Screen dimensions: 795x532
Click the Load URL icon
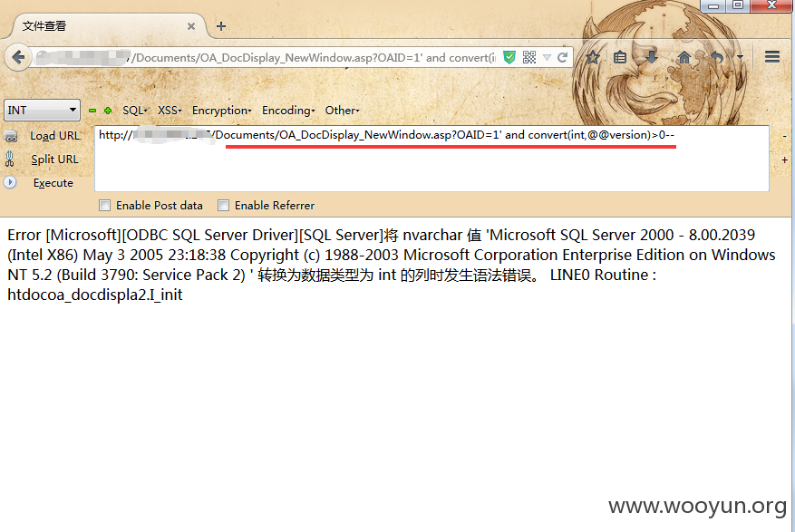(11, 136)
